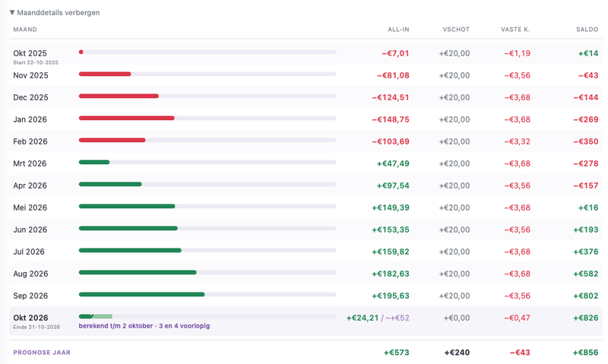The image size is (608, 364).
Task: Click the −€157 saldo value
Action: pos(586,186)
